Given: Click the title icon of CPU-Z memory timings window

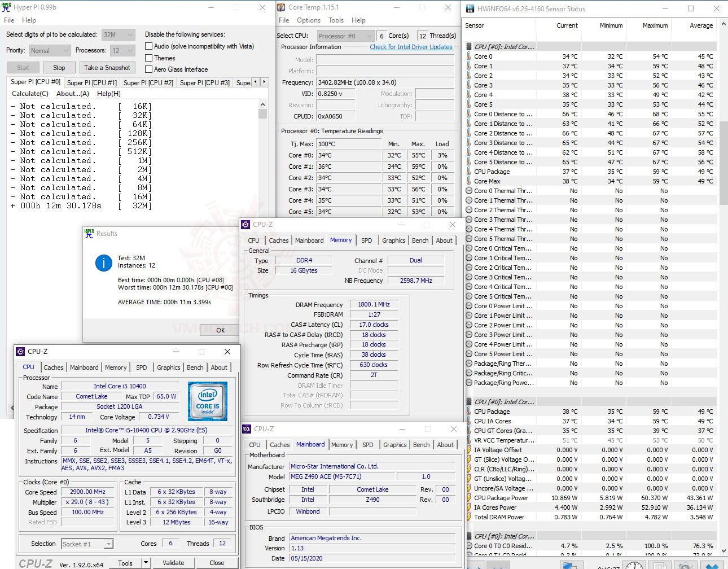Looking at the screenshot, I should pos(245,225).
